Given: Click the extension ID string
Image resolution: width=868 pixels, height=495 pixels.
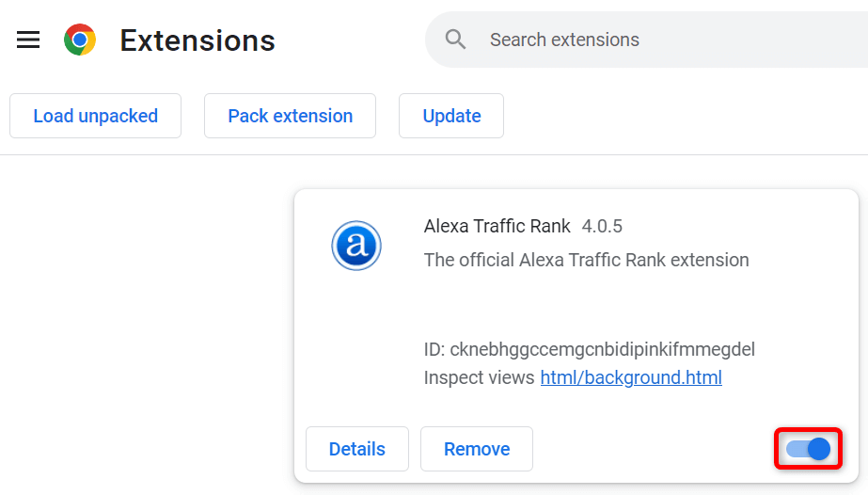Looking at the screenshot, I should tap(602, 350).
